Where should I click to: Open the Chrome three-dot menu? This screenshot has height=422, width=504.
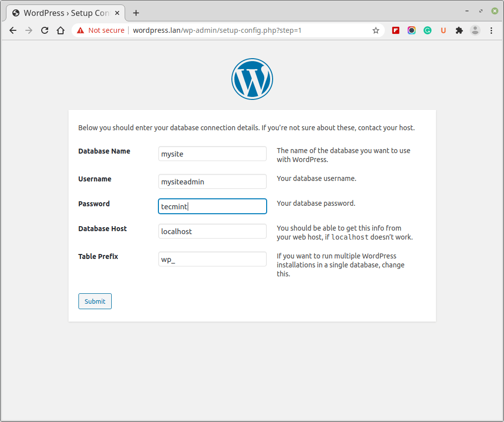[x=491, y=30]
